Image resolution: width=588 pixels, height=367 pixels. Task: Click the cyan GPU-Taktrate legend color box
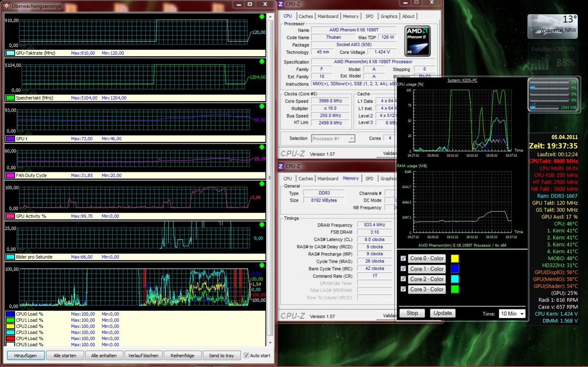click(10, 53)
